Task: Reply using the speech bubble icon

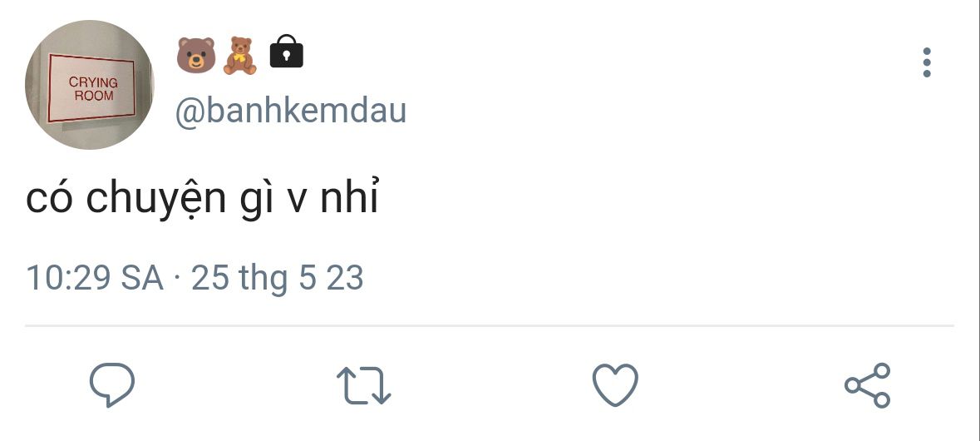Action: pos(112,384)
